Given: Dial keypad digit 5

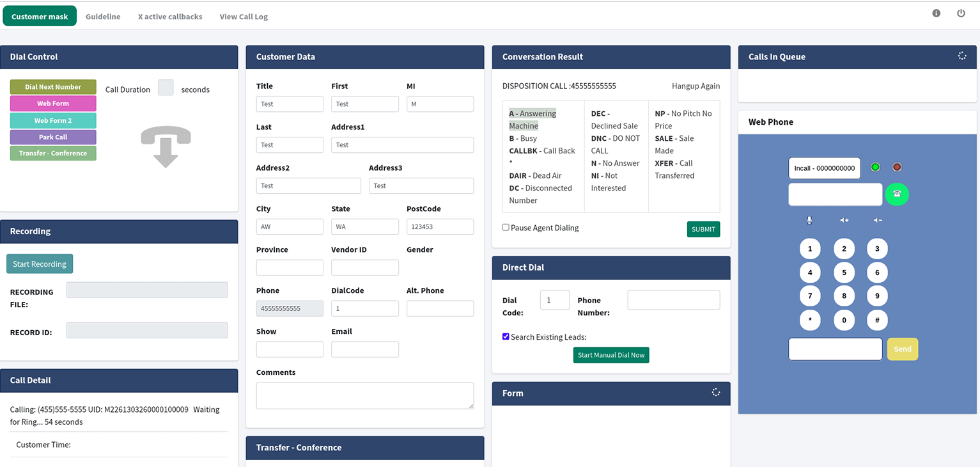Looking at the screenshot, I should pos(844,273).
